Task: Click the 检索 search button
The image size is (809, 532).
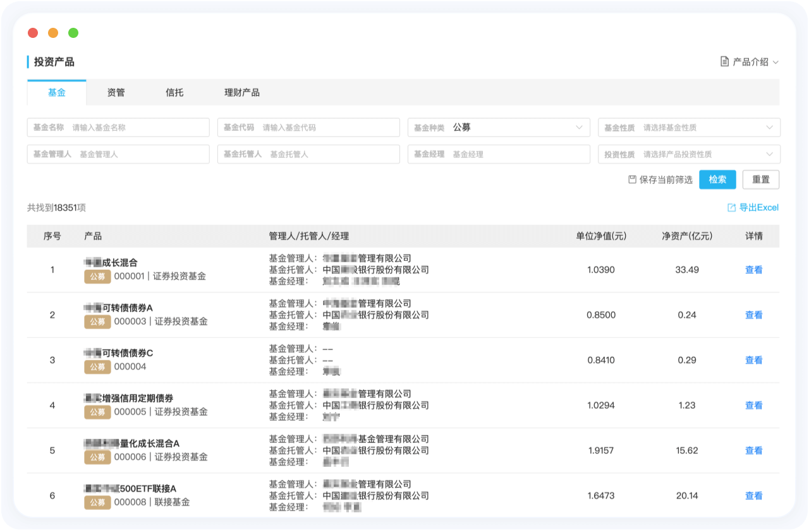Action: [x=717, y=179]
